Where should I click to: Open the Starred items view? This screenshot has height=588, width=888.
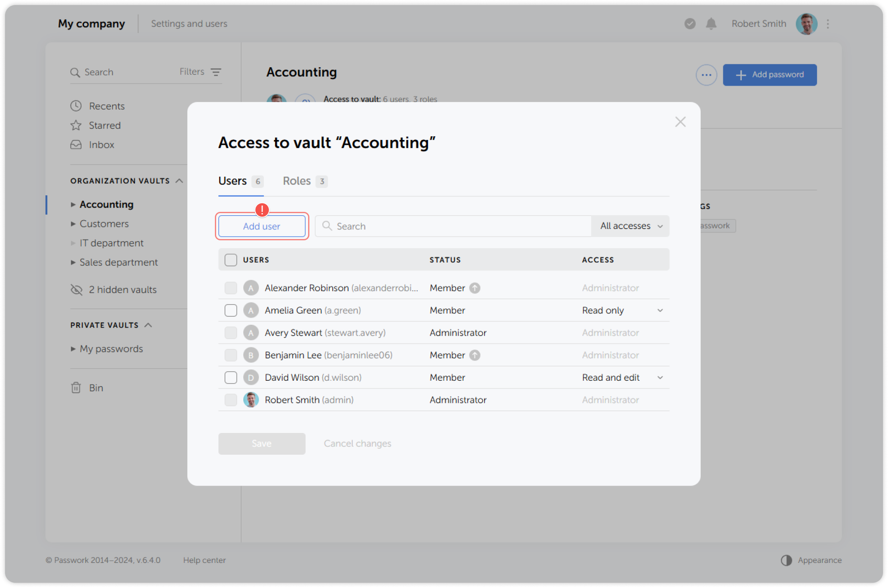pos(104,125)
